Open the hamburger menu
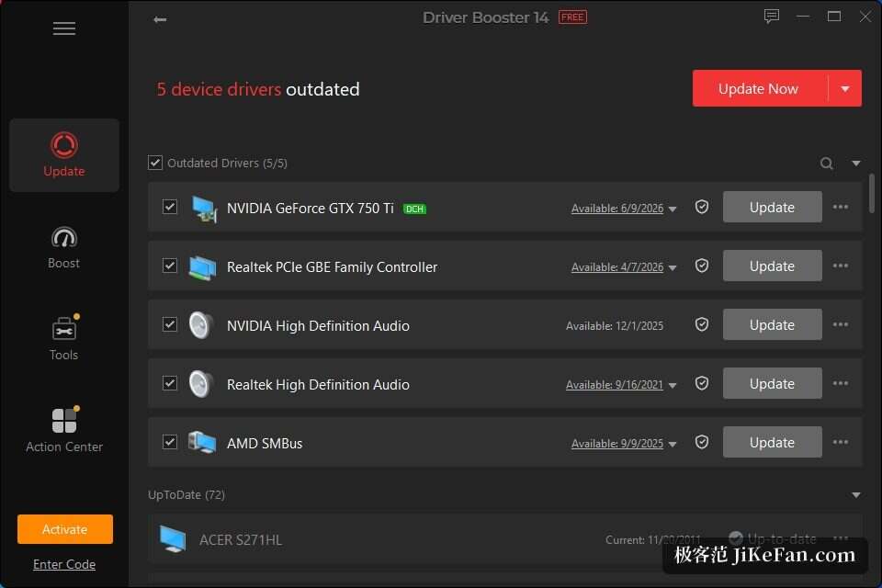Screen dimensions: 882x588 (x=64, y=28)
